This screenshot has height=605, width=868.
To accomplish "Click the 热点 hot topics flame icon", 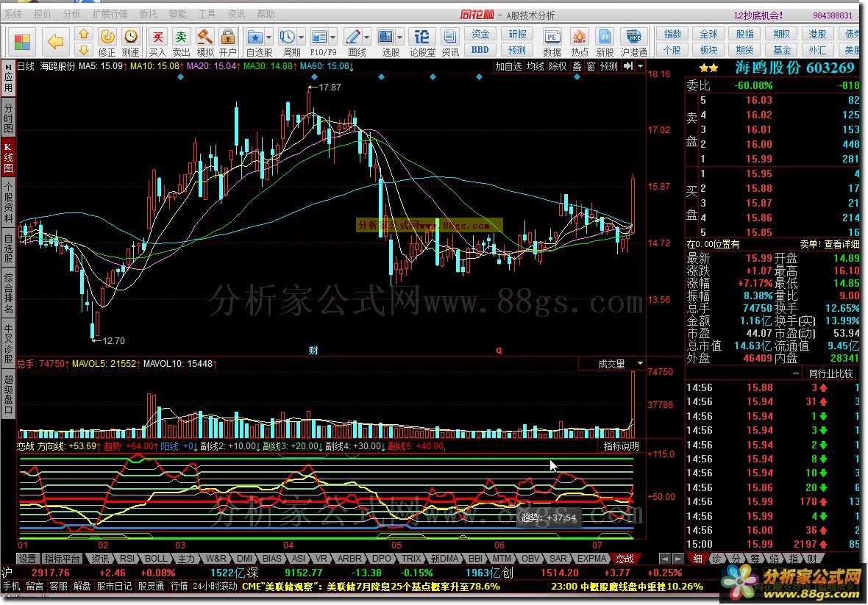I will pos(580,43).
